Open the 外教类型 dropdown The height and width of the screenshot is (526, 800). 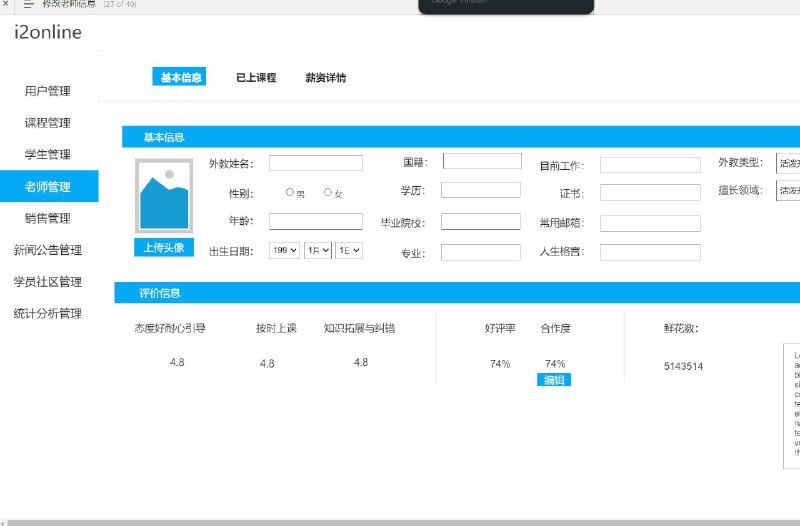(x=788, y=163)
